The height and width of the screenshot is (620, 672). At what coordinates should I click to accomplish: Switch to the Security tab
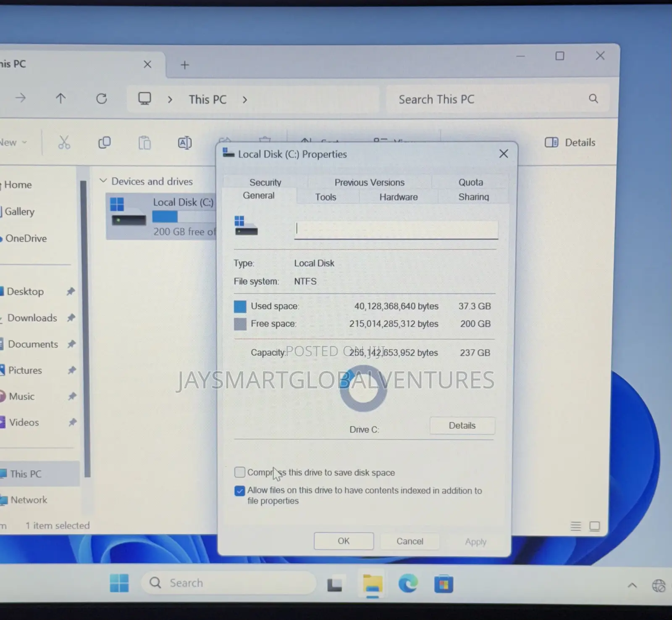tap(265, 182)
